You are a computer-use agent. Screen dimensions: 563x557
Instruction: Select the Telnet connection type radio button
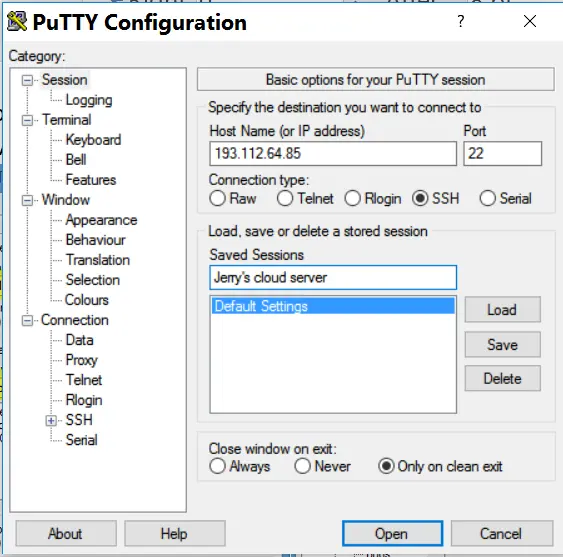pyautogui.click(x=285, y=198)
